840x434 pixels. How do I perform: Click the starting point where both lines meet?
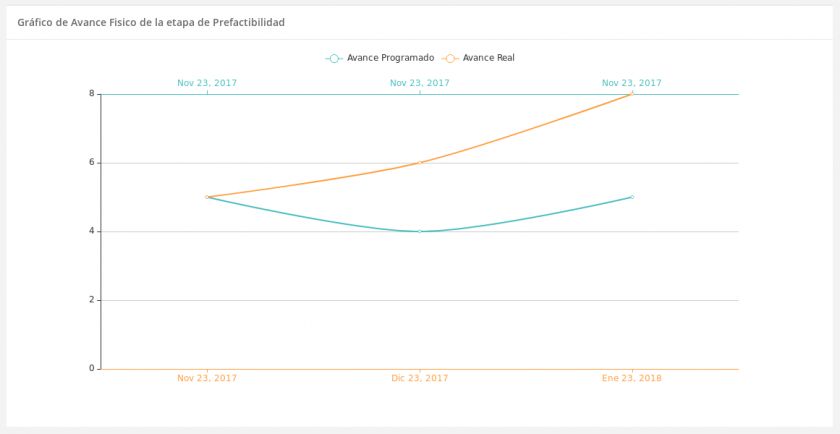(x=207, y=197)
